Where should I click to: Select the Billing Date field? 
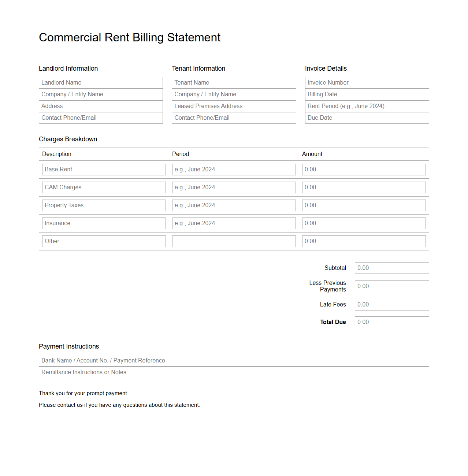pos(366,94)
